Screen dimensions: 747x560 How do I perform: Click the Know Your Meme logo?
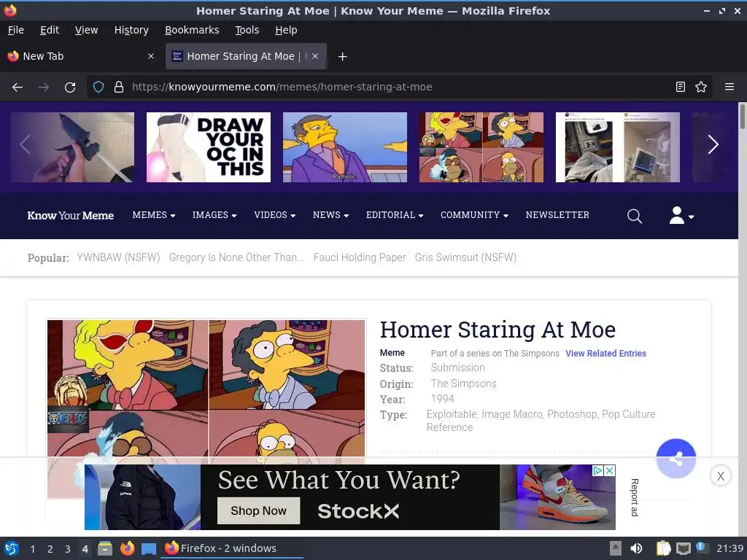[71, 216]
